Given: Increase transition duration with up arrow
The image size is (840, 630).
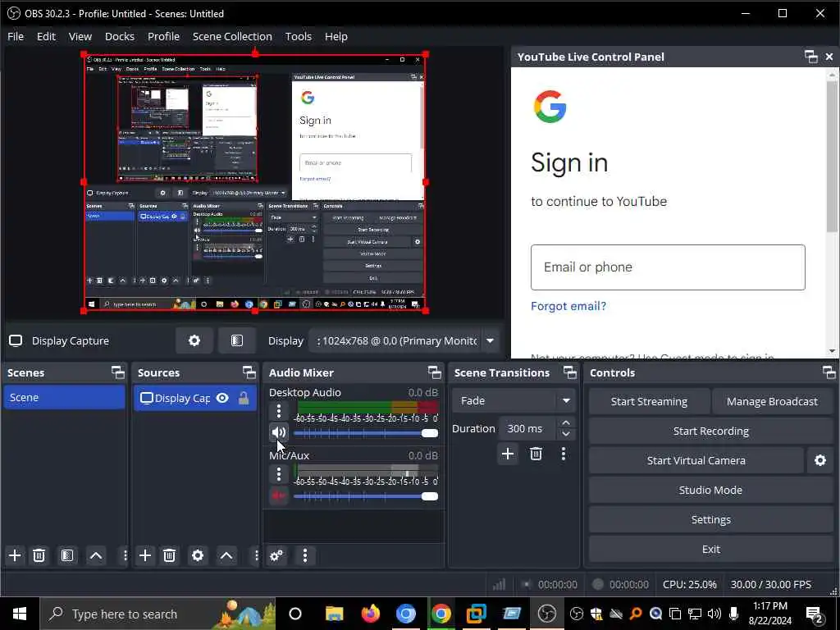Looking at the screenshot, I should (x=566, y=422).
